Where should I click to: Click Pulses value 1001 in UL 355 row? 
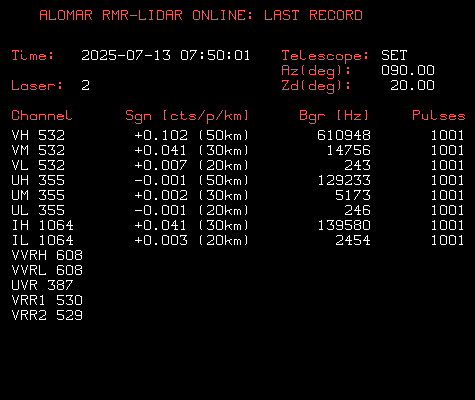click(x=447, y=210)
